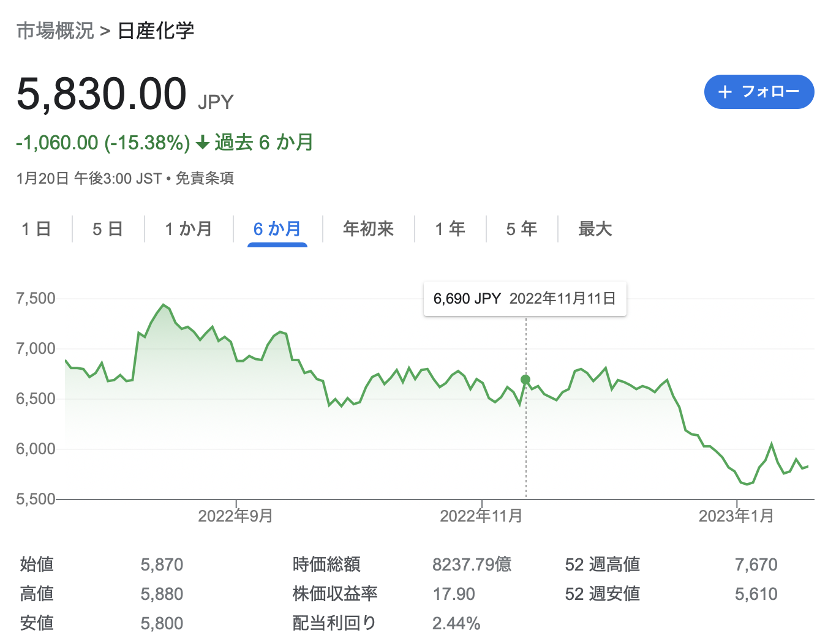Click the 2.44% dividend yield value
828x644 pixels.
point(456,623)
